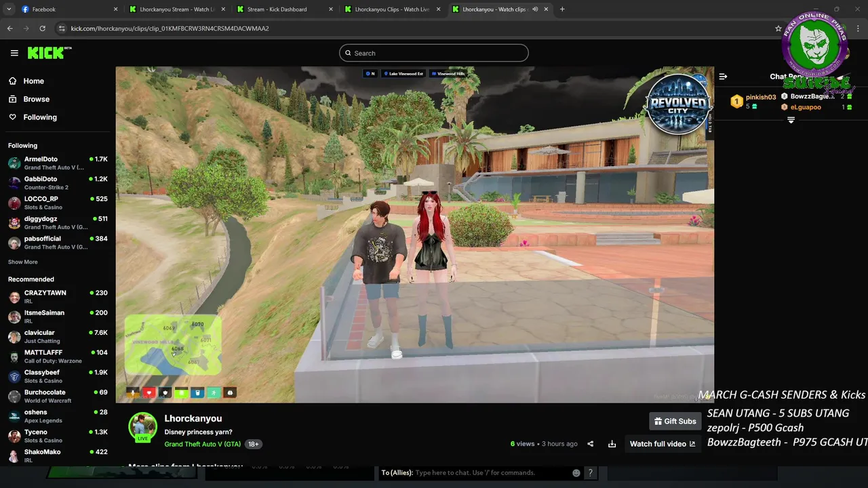The height and width of the screenshot is (488, 868).
Task: Click the chat help question mark
Action: coord(590,473)
